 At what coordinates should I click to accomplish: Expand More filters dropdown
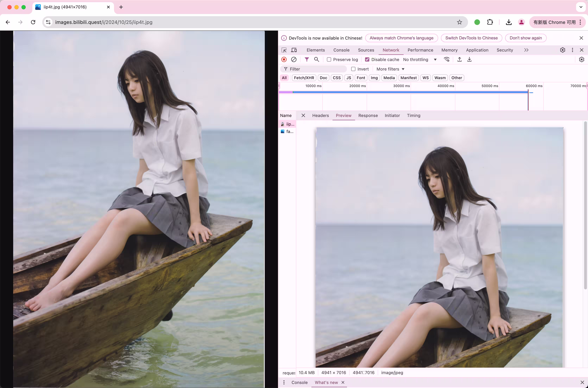[390, 69]
